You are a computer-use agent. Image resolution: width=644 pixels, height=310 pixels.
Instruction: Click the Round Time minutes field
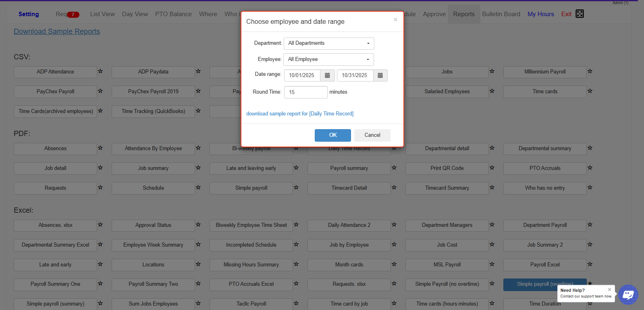click(x=305, y=92)
